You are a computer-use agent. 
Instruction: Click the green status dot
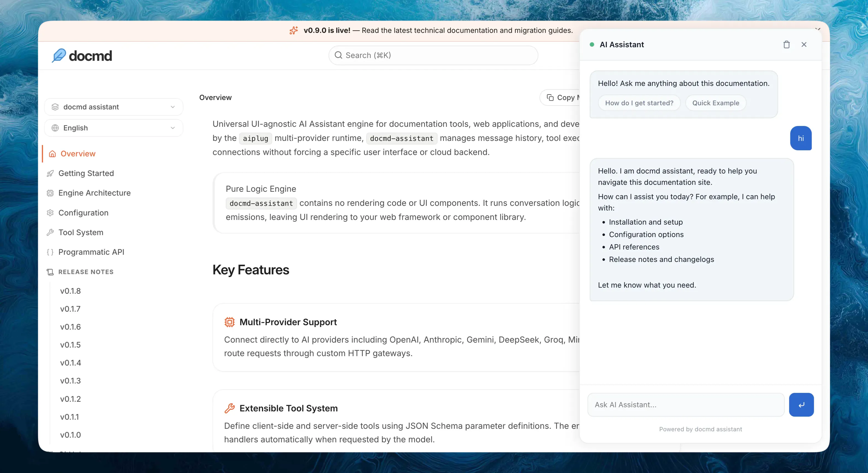[x=592, y=44]
